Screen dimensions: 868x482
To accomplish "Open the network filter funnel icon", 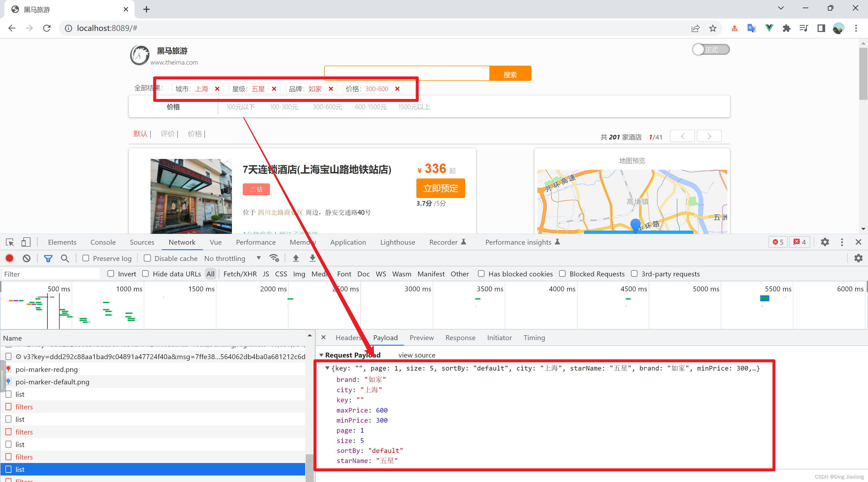I will click(x=48, y=258).
